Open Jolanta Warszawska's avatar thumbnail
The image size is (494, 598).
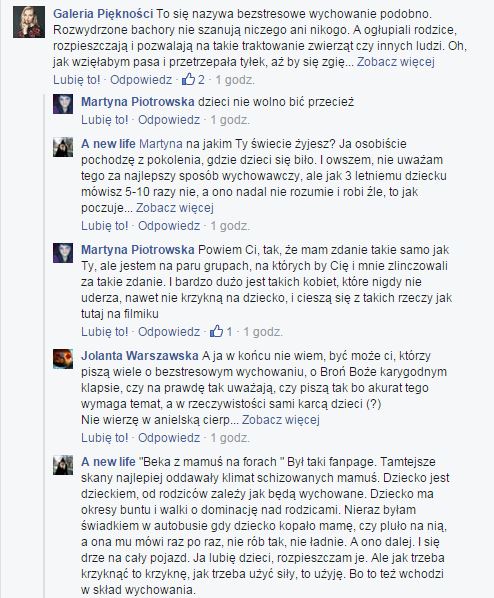[x=63, y=359]
